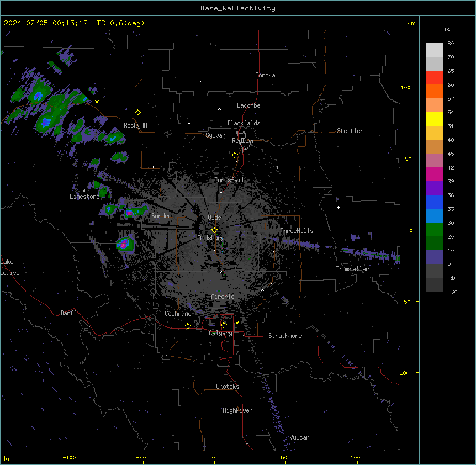Image resolution: width=476 pixels, height=465 pixels.
Task: Click the Stettler town label
Action: click(350, 131)
